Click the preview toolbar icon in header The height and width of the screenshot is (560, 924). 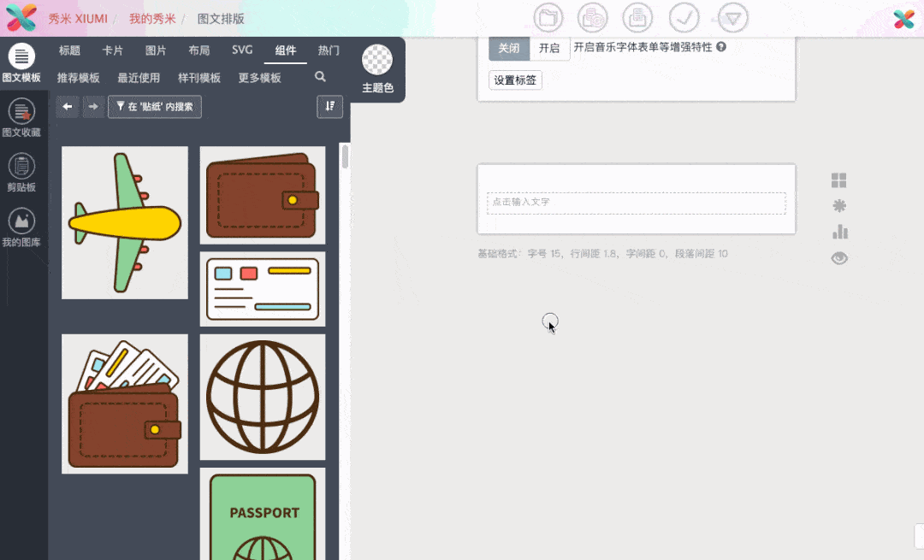[592, 18]
